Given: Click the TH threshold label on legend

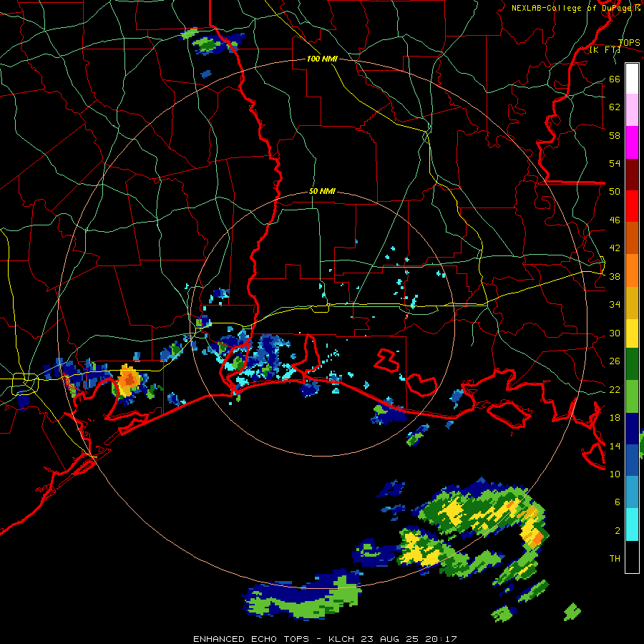Looking at the screenshot, I should 615,559.
